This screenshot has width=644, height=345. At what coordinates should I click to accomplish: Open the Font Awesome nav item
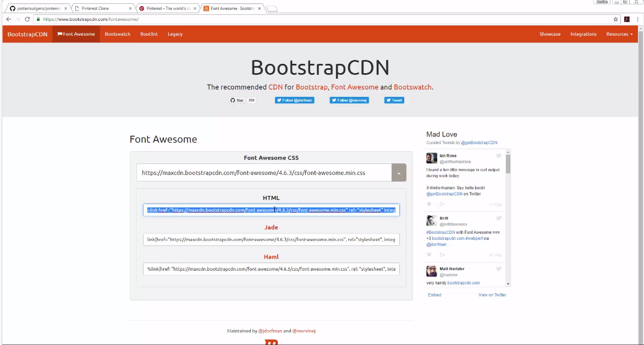pyautogui.click(x=76, y=34)
